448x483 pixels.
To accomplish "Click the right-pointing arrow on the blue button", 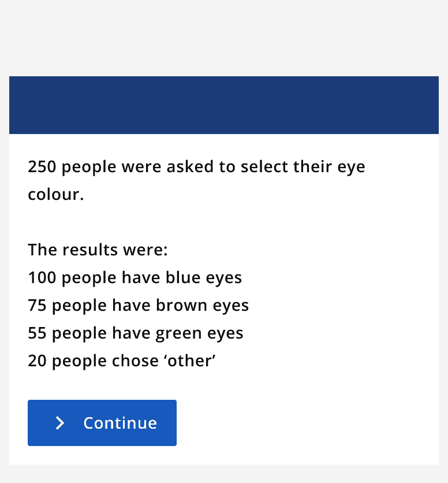I will (x=59, y=423).
